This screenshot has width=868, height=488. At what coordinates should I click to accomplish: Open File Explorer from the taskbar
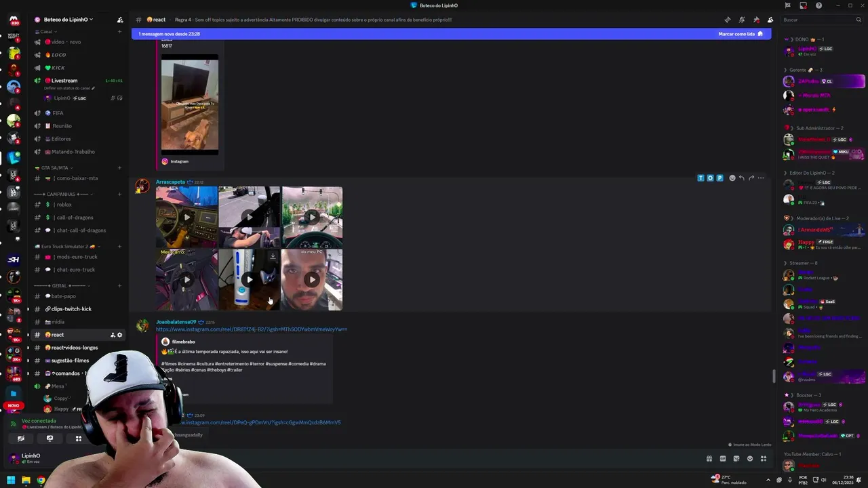click(26, 481)
